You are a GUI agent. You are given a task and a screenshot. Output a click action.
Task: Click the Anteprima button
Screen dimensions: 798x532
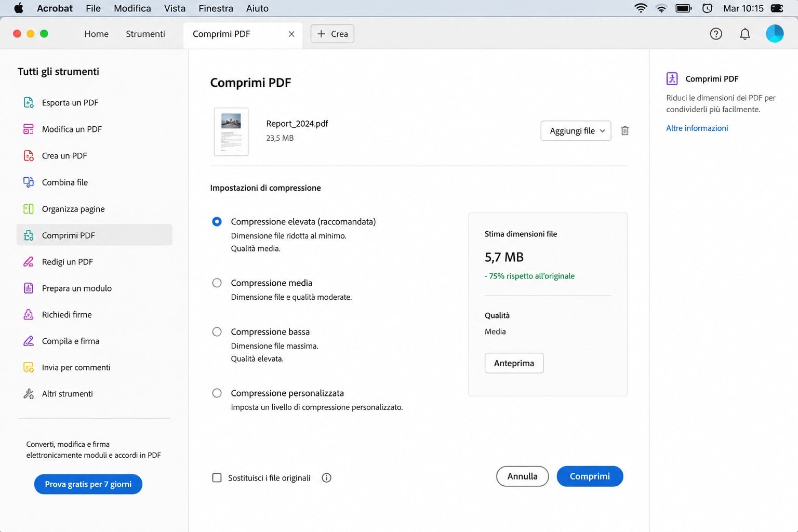coord(514,363)
